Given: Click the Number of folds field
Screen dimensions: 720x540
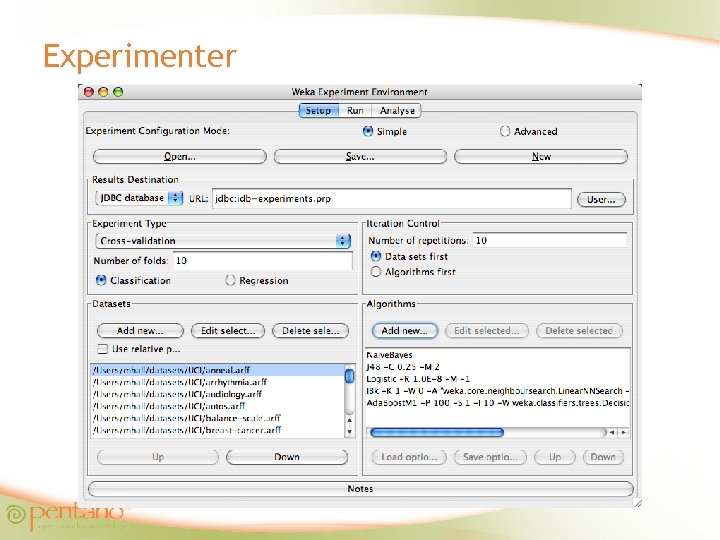Looking at the screenshot, I should [263, 260].
